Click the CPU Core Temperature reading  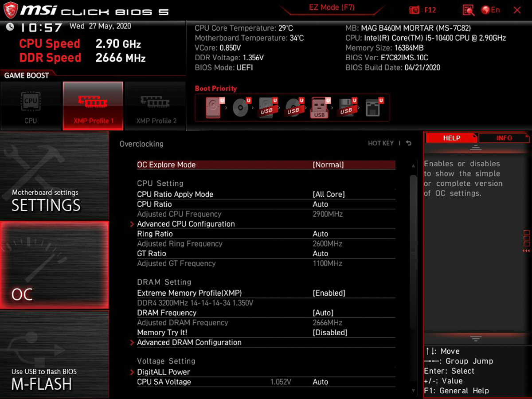[244, 28]
